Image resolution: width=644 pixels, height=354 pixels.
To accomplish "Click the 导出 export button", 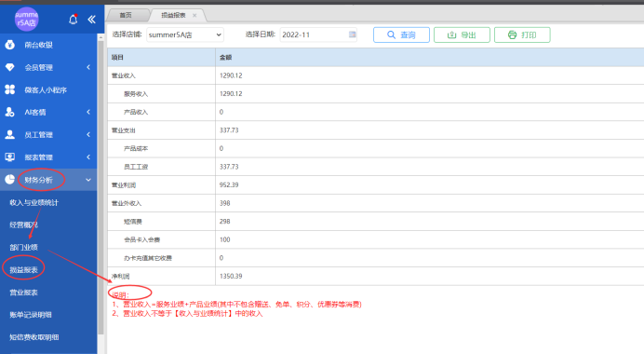I will pyautogui.click(x=462, y=35).
